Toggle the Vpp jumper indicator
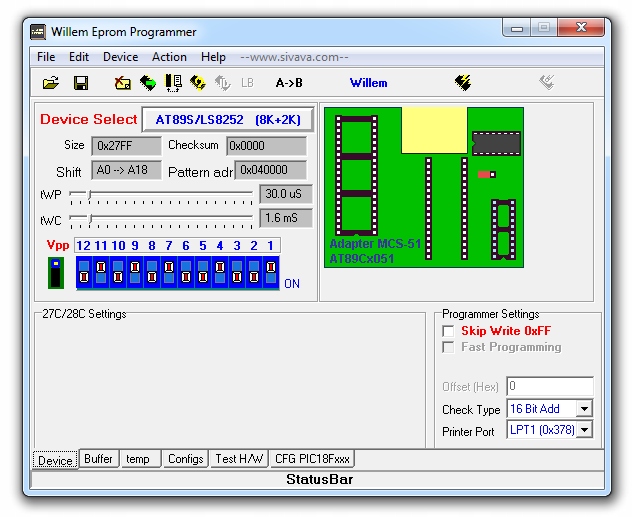Viewport: 633px width, 517px height. (56, 273)
